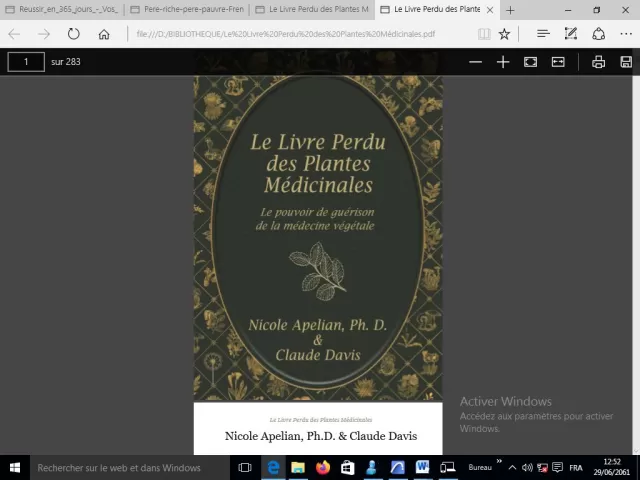Zoom out of the PDF document
Screen dimensions: 640x480
pyautogui.click(x=475, y=62)
